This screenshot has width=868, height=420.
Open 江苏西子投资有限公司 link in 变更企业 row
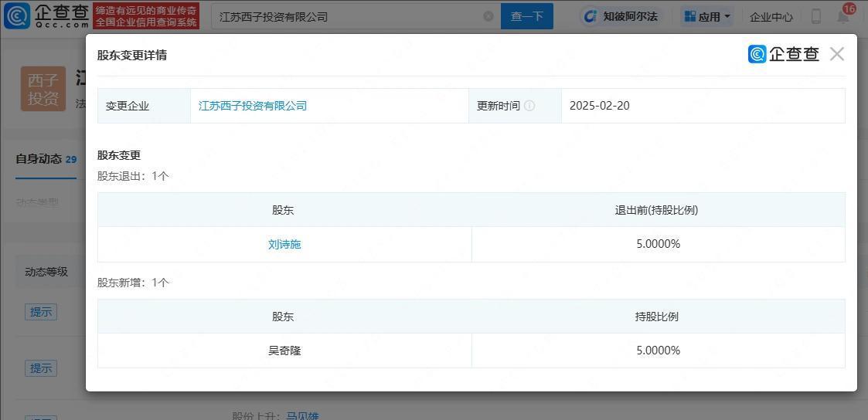253,106
